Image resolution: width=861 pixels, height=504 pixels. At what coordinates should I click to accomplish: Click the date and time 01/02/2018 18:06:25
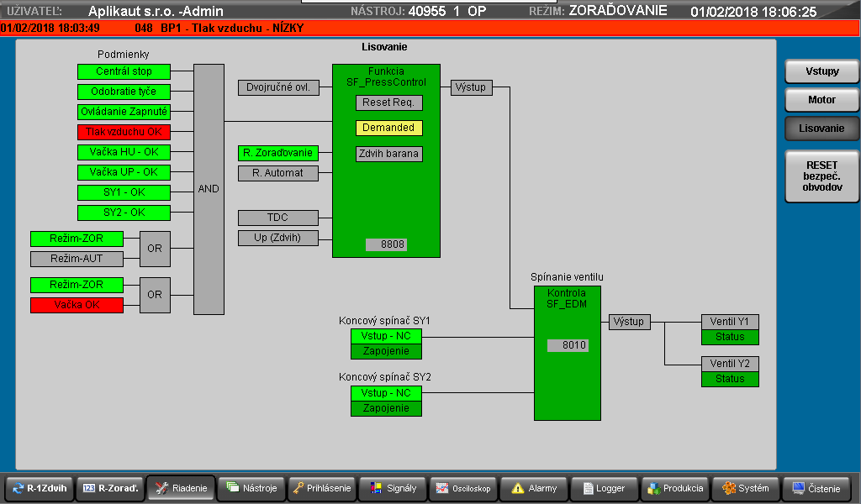click(x=753, y=12)
